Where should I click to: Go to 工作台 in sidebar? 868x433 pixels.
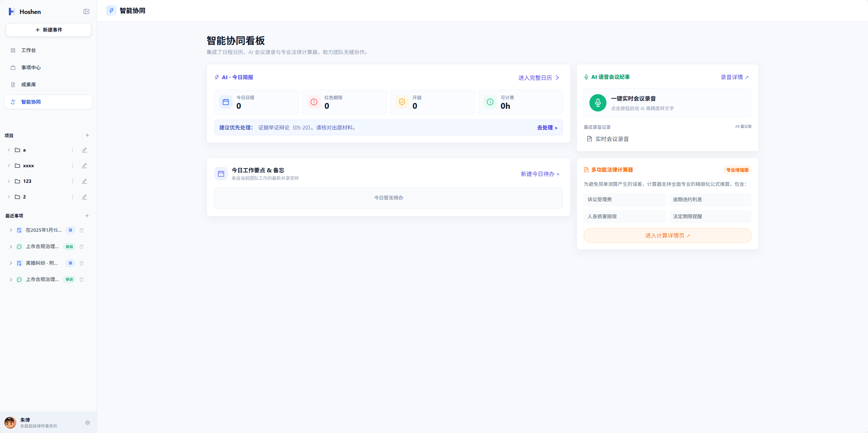(x=48, y=50)
